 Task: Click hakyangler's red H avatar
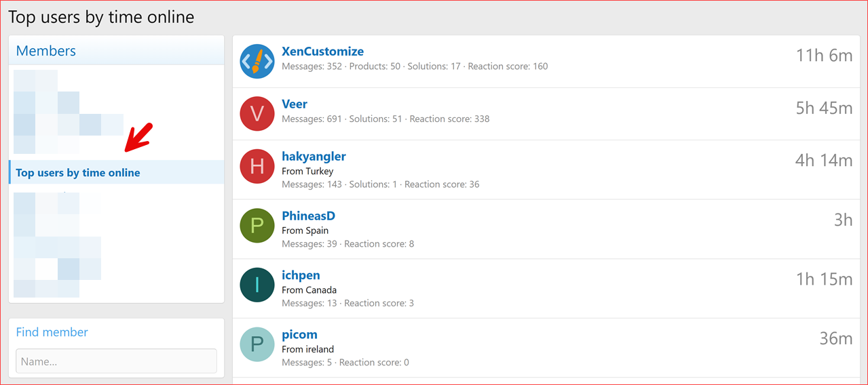pyautogui.click(x=257, y=167)
